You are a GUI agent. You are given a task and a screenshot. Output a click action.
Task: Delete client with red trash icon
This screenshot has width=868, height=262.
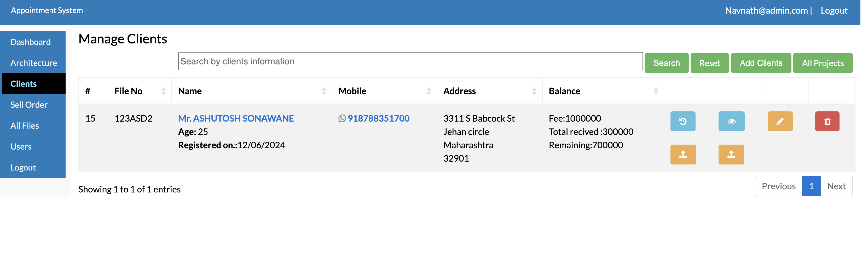[x=827, y=121]
